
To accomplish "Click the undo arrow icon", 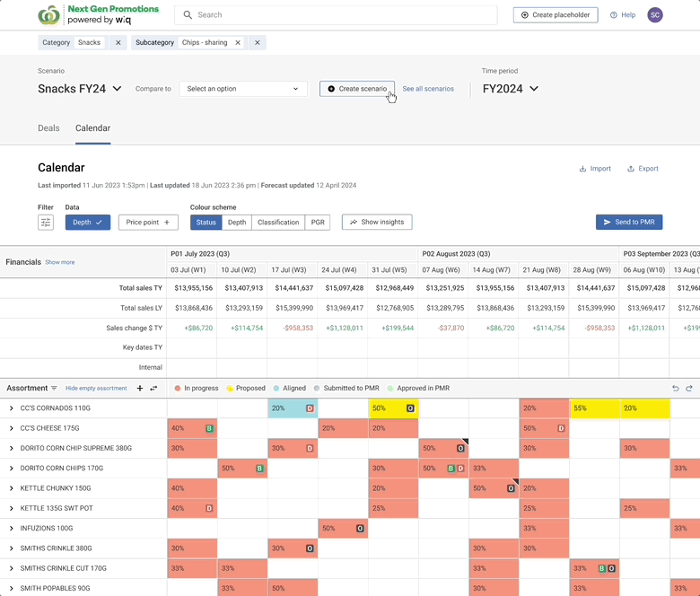I will [x=676, y=388].
